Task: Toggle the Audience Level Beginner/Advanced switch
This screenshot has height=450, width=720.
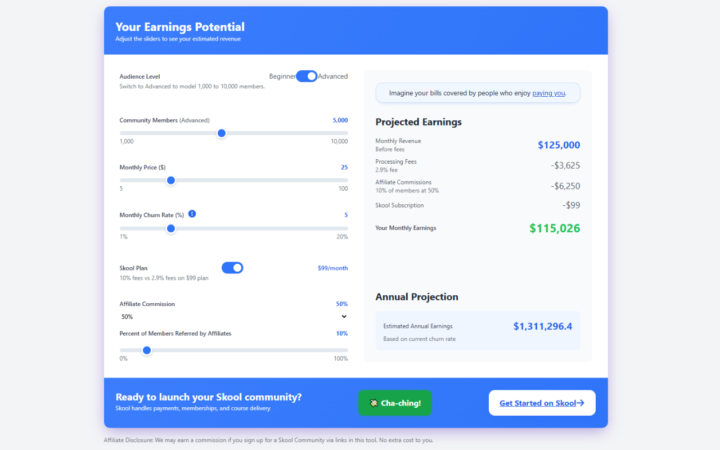Action: click(306, 76)
